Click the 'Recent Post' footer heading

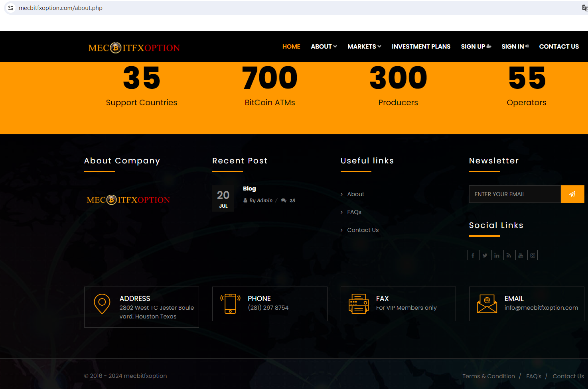coord(240,161)
